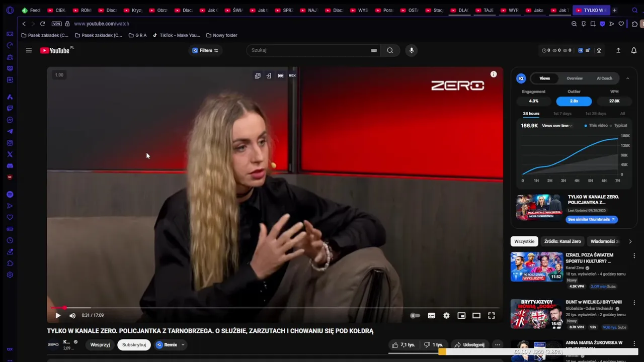Click the Subskrybuj button
This screenshot has height=362, width=644.
[134, 345]
